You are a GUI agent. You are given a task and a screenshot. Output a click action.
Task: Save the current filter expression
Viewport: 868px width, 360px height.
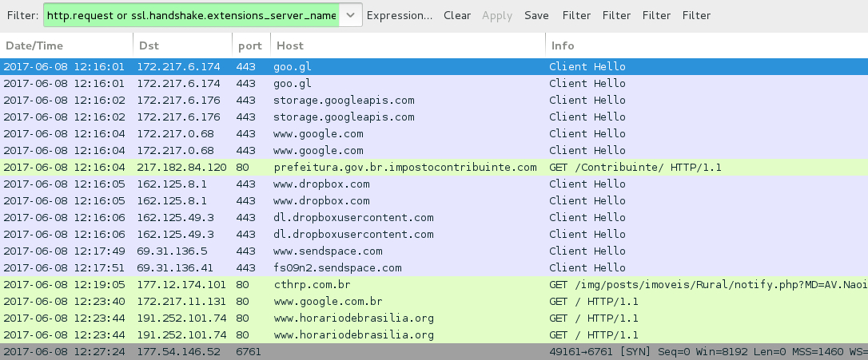click(536, 15)
